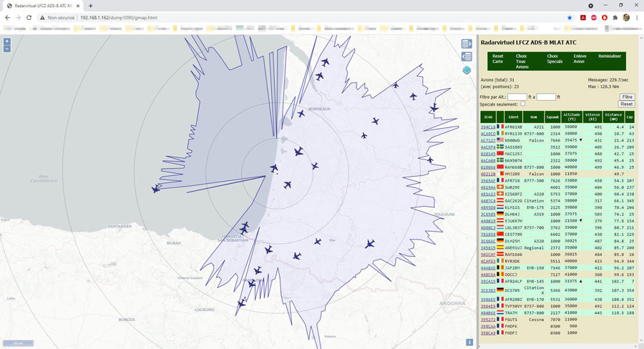Viewport: 644px width, 349px height.
Task: Open ICAO link AC7127
Action: [488, 140]
